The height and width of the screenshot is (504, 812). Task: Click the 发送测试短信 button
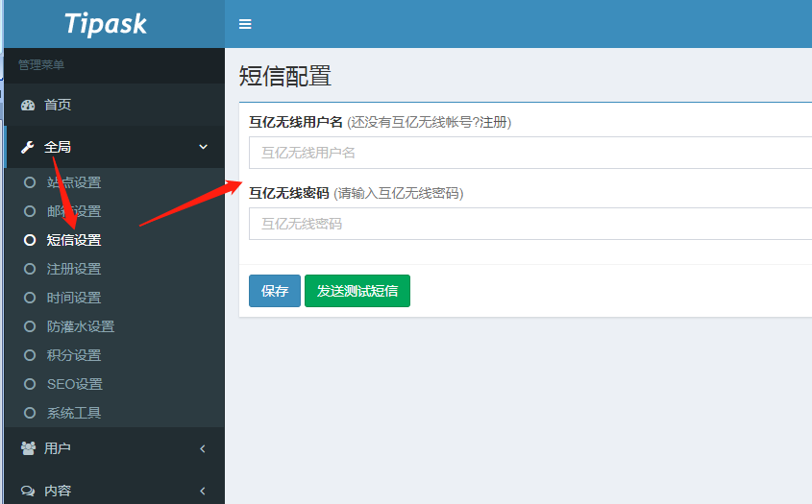point(357,291)
